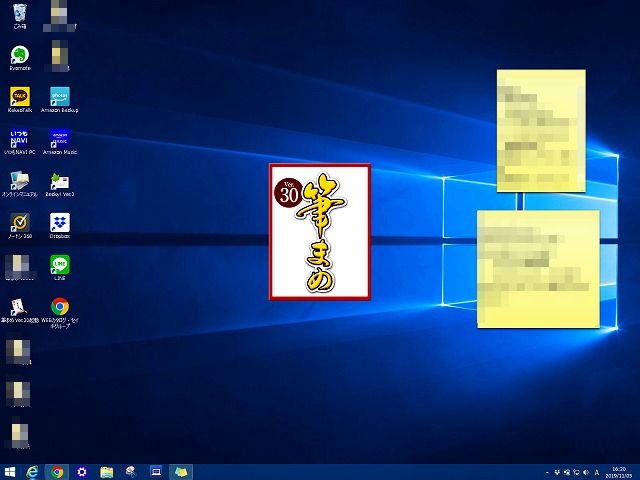This screenshot has height=480, width=640.
Task: Open the monitor app on taskbar
Action: (x=156, y=472)
